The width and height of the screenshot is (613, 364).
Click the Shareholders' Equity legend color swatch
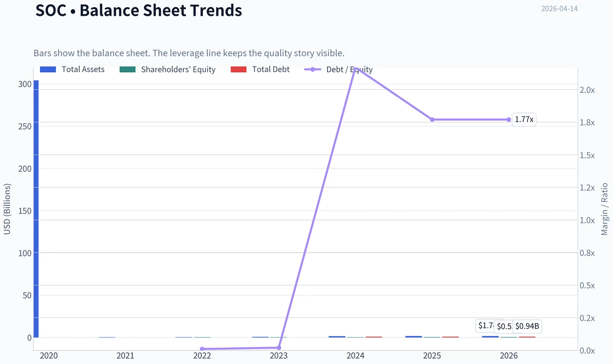click(127, 69)
